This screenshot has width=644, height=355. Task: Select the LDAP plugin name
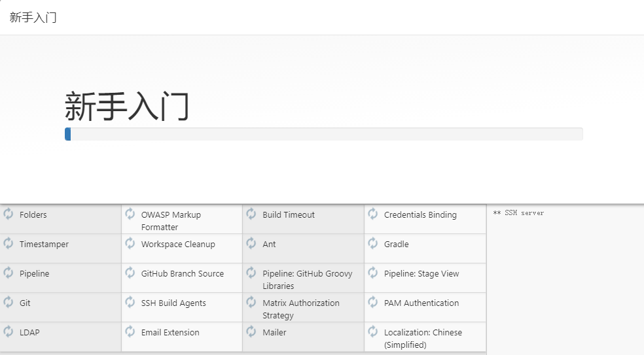click(x=29, y=332)
